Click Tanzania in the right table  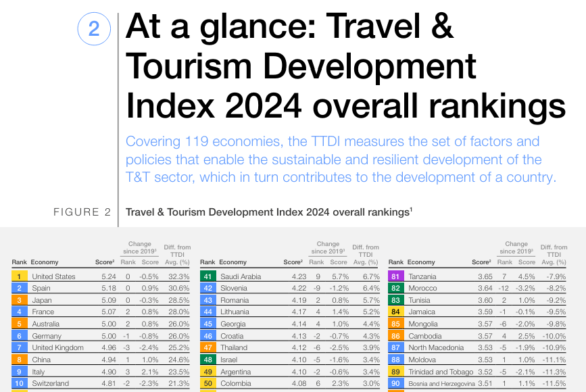click(423, 276)
